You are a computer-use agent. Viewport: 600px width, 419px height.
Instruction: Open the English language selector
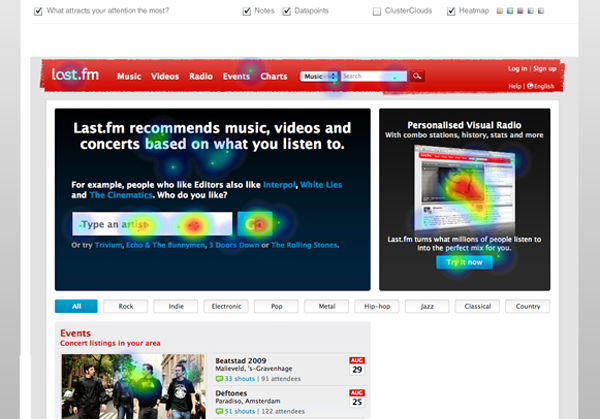pos(544,87)
